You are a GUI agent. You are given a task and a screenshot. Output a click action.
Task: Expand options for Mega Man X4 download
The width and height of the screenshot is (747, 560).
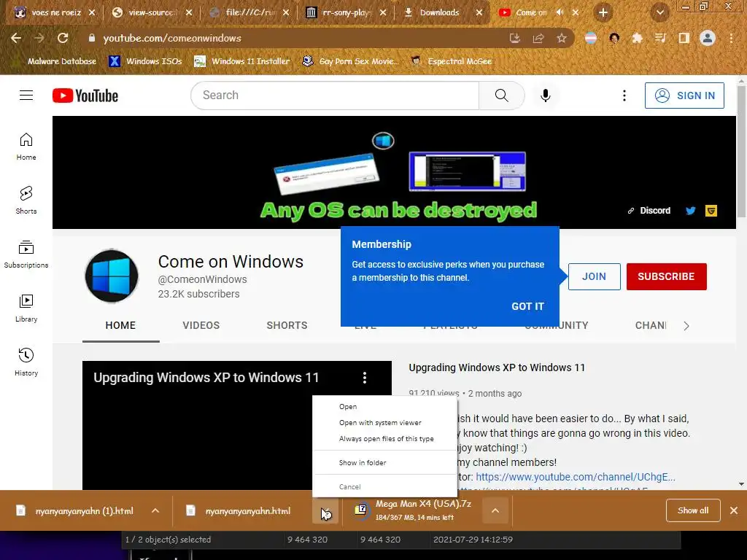click(495, 510)
